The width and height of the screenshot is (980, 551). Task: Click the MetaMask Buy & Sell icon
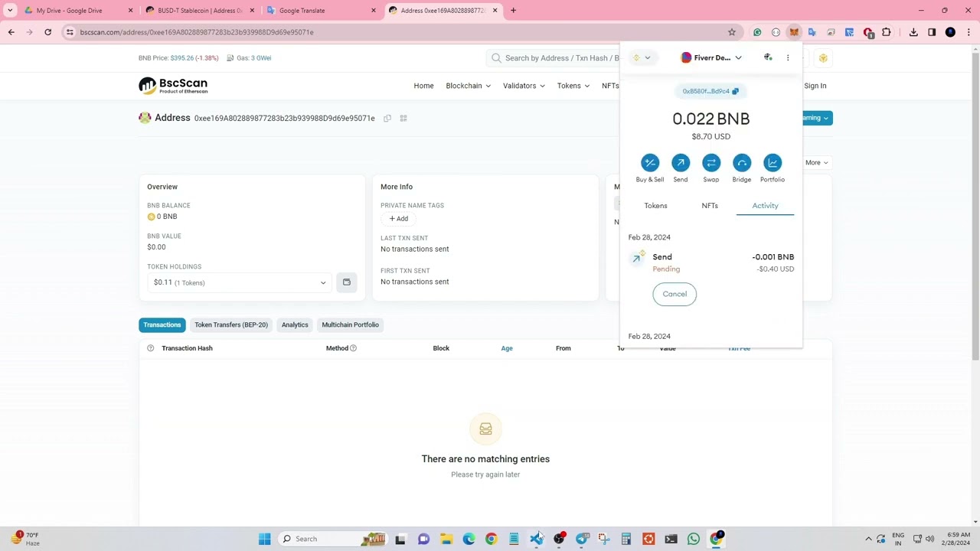click(650, 163)
